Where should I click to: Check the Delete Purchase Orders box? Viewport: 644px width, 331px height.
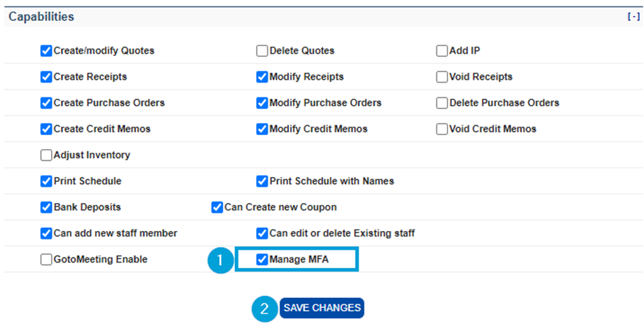(x=442, y=103)
